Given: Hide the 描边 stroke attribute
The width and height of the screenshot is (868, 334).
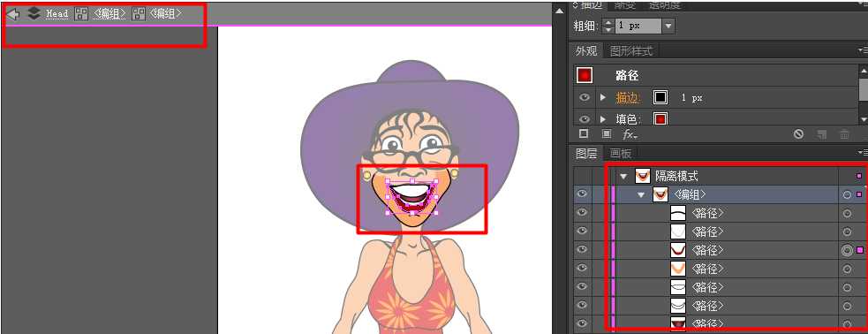Looking at the screenshot, I should coord(584,97).
